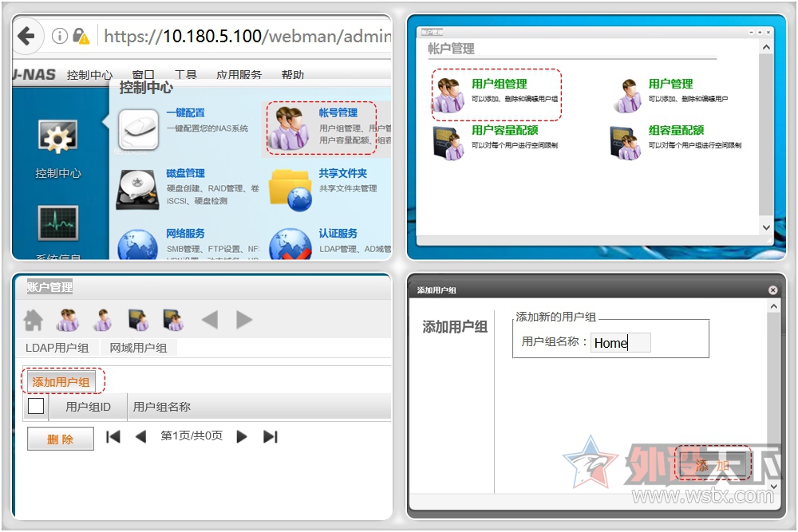Click the 组容量配额 green heading
This screenshot has height=532, width=798.
(676, 130)
